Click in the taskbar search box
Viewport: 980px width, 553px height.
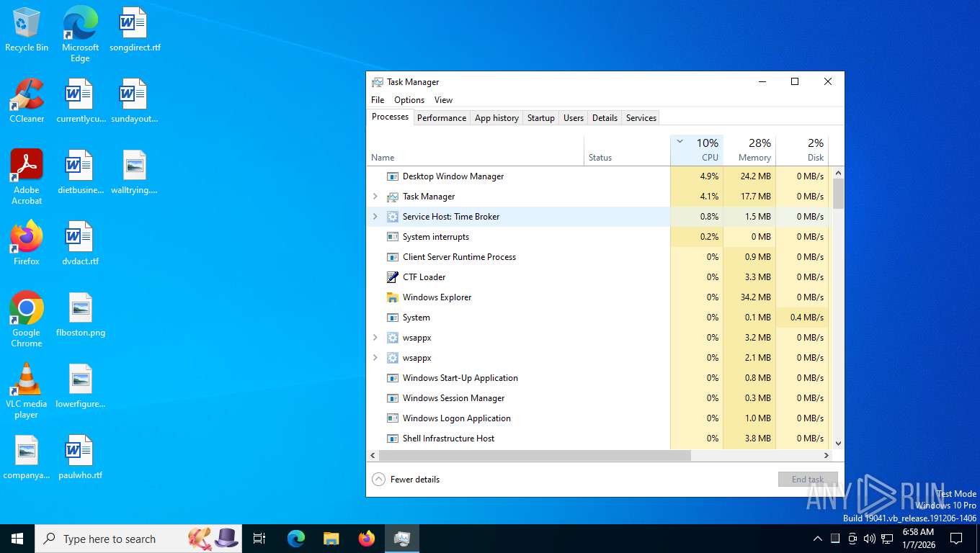click(x=138, y=539)
